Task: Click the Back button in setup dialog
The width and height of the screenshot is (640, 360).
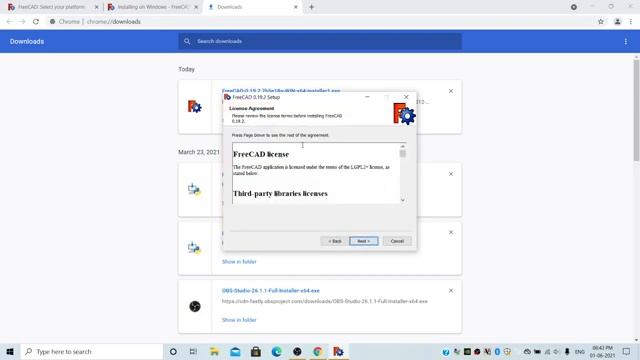Action: pos(335,241)
